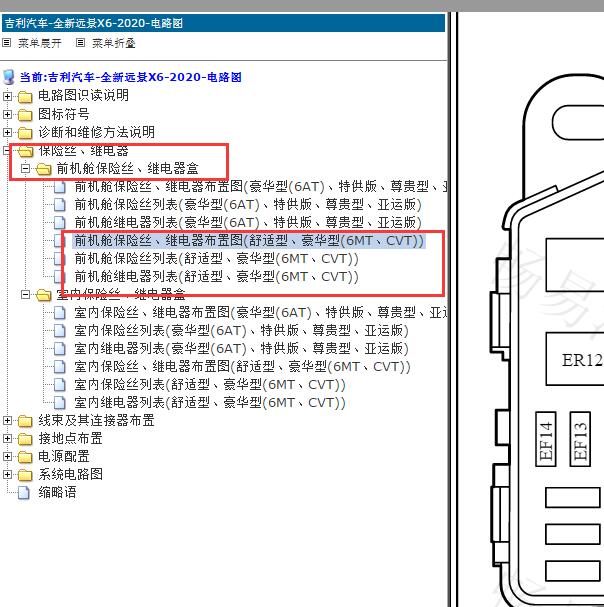Image resolution: width=604 pixels, height=607 pixels.
Task: Open 接地点布置 folder label
Action: (70, 438)
